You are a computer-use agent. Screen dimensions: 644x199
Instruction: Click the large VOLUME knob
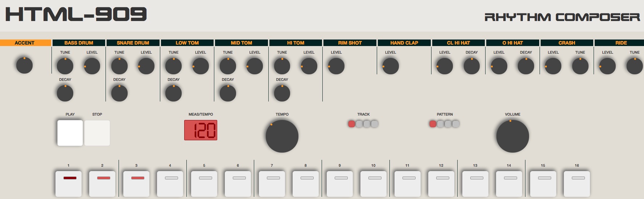click(x=512, y=136)
